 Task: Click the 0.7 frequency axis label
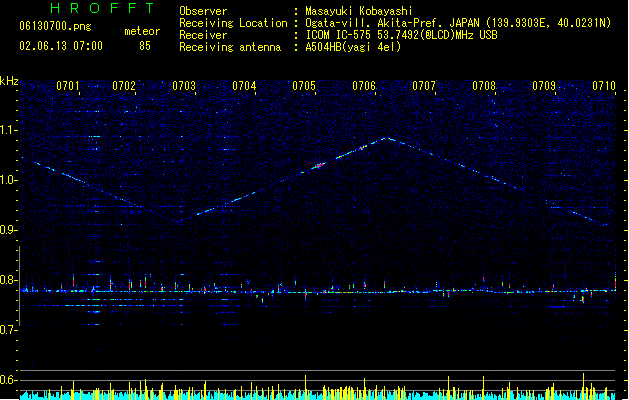pyautogui.click(x=9, y=330)
